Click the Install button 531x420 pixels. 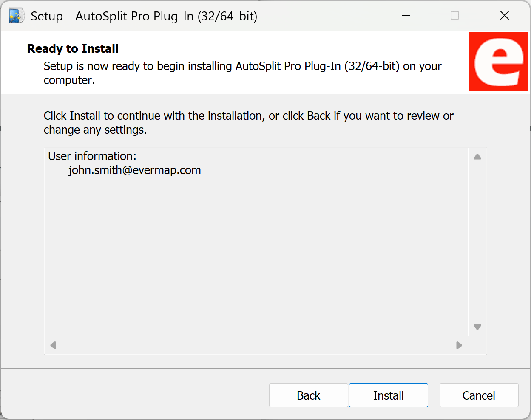(x=388, y=395)
